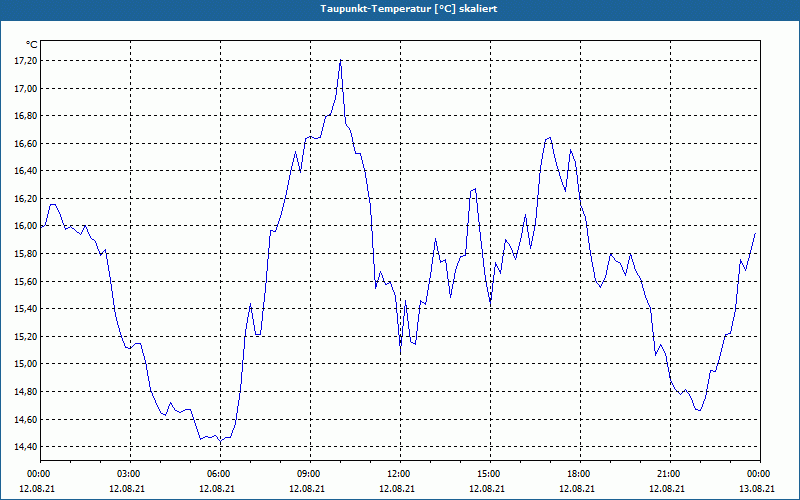Select the 16,80 y-axis value
Viewport: 800px width, 500px height.
(x=27, y=116)
